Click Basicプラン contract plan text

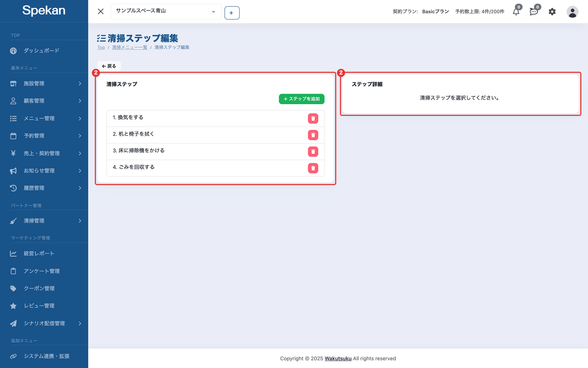(x=435, y=12)
